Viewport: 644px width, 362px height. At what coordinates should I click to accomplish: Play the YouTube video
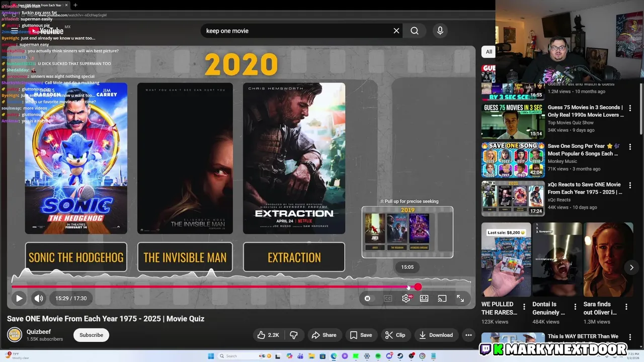pos(19,298)
